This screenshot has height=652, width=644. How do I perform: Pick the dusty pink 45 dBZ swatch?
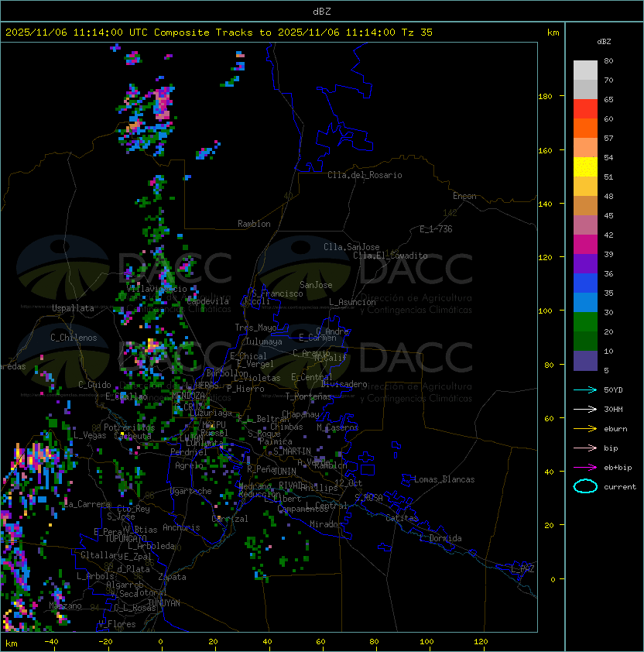point(585,225)
